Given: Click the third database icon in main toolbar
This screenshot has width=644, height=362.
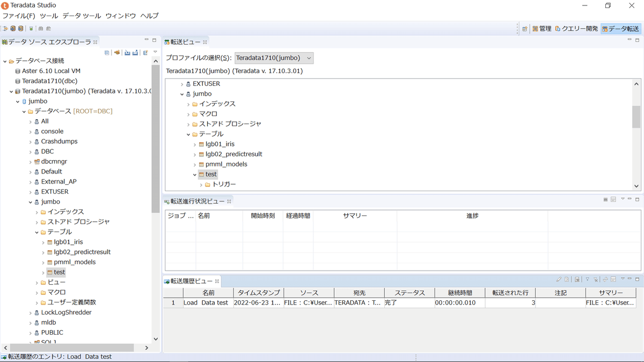Looking at the screenshot, I should click(x=20, y=28).
